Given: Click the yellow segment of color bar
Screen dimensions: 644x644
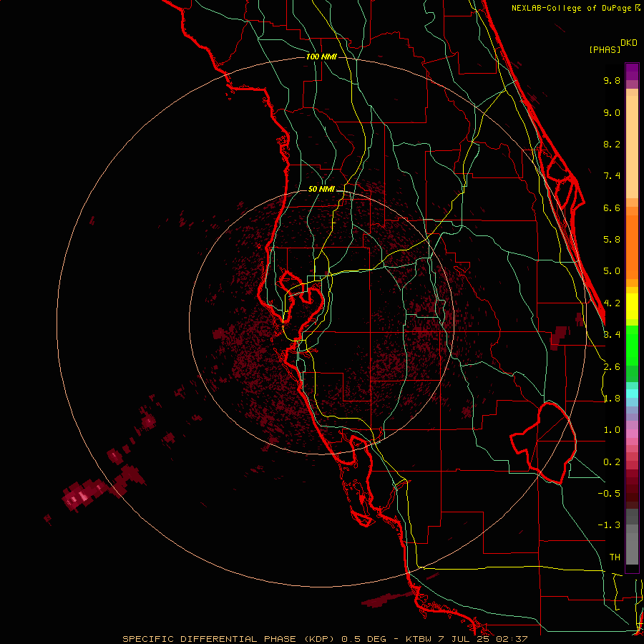Looking at the screenshot, I should [632, 306].
